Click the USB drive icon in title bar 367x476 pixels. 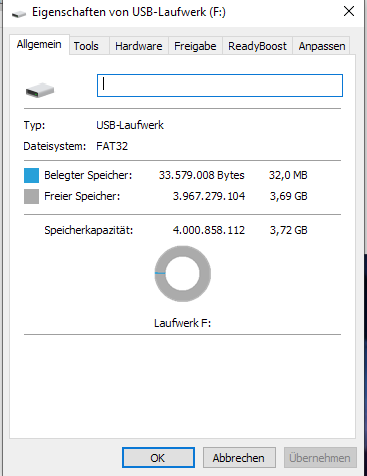coord(19,14)
